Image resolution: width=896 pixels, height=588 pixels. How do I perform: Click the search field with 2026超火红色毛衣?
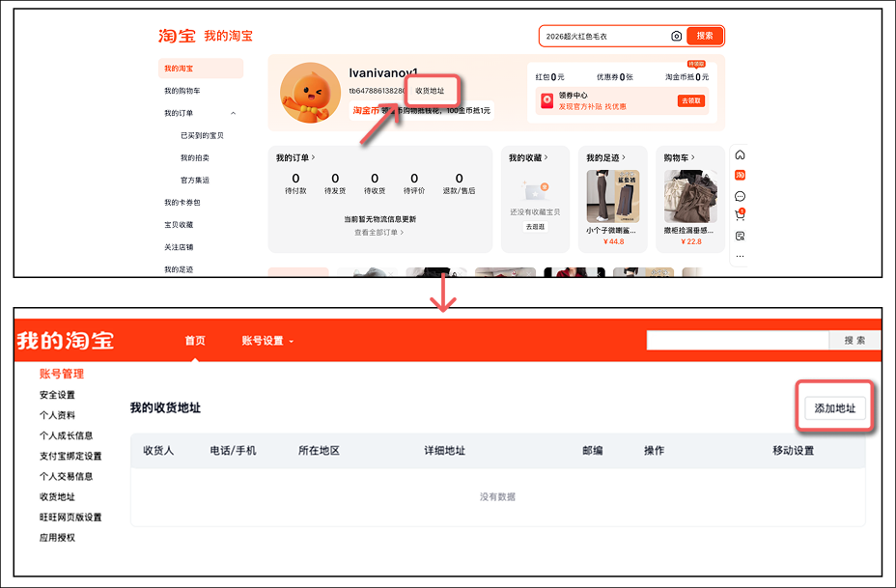[603, 37]
